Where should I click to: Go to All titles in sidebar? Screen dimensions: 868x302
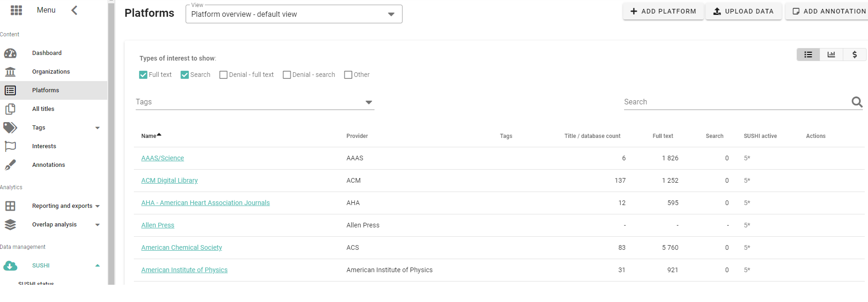point(43,109)
